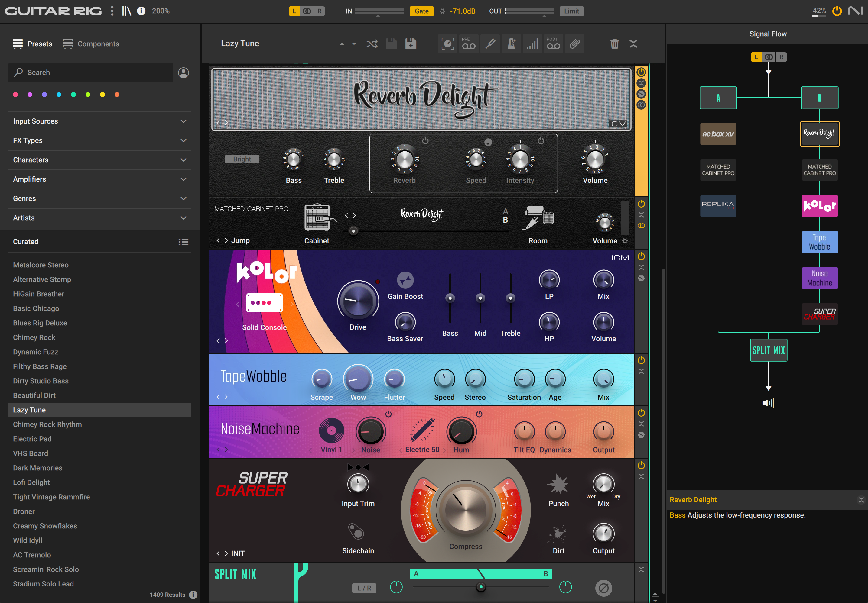This screenshot has height=603, width=868.
Task: Click the curated list view icon
Action: 183,242
